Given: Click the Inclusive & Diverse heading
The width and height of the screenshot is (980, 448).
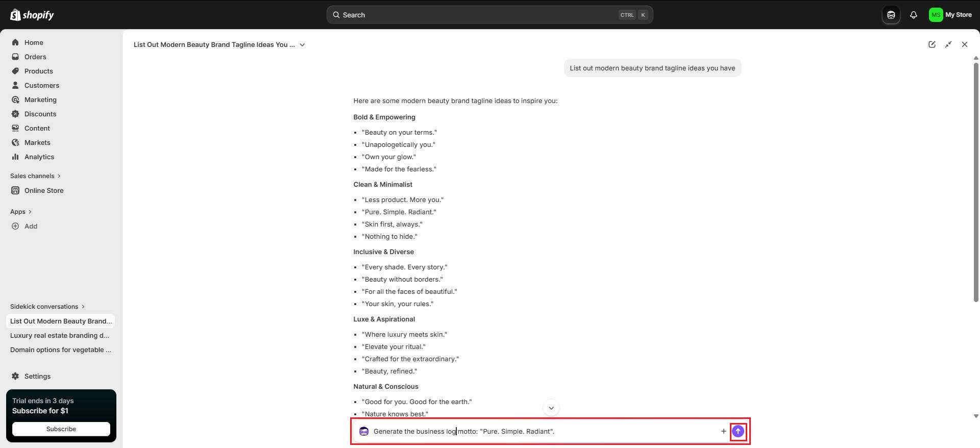Looking at the screenshot, I should coord(383,252).
